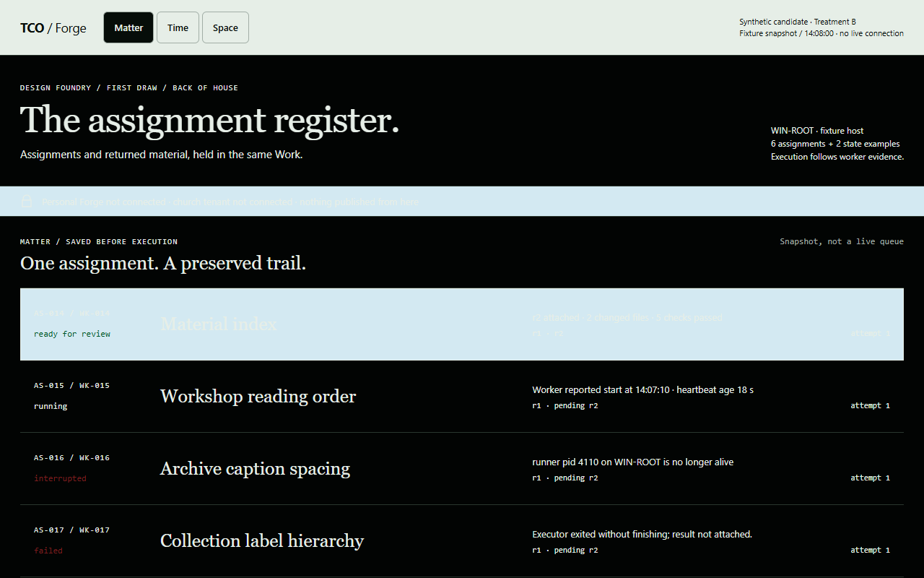Click the 'interrupted' status for AS-016
924x578 pixels.
60,478
